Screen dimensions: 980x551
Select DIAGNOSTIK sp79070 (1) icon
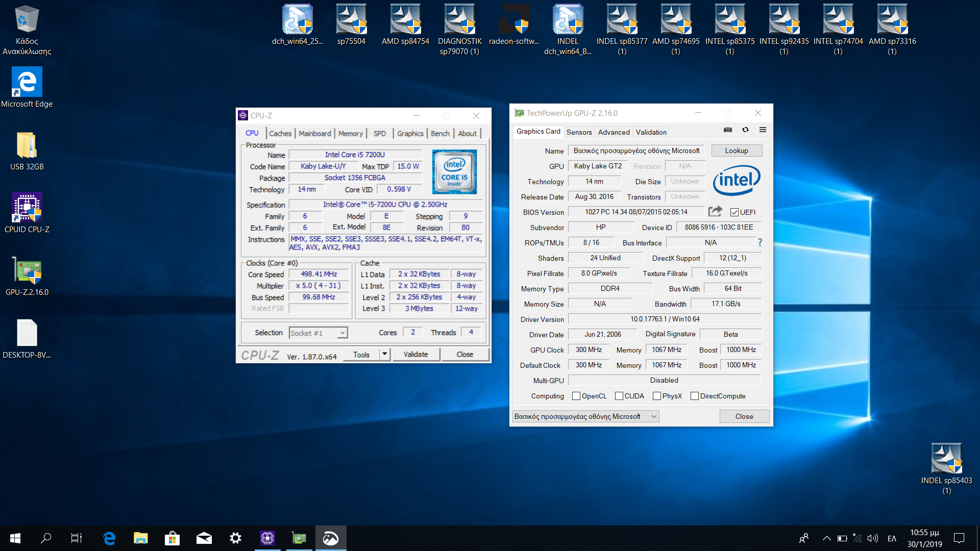click(x=460, y=30)
